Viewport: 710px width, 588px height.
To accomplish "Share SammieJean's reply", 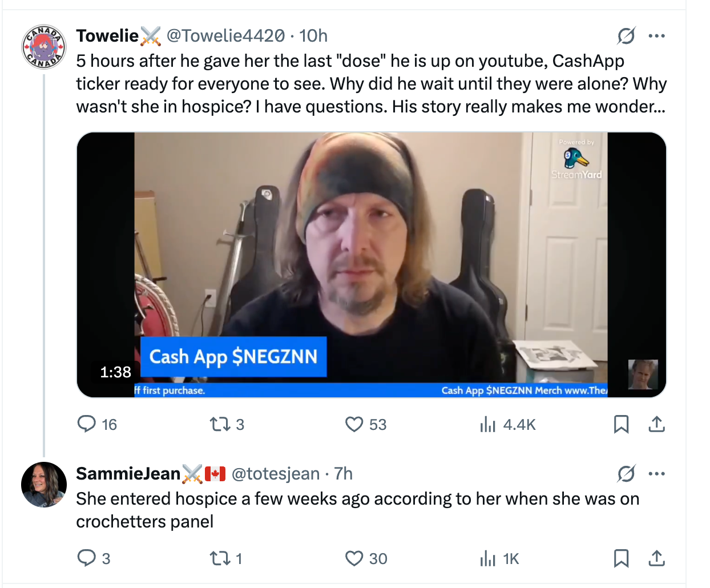I will (x=657, y=558).
